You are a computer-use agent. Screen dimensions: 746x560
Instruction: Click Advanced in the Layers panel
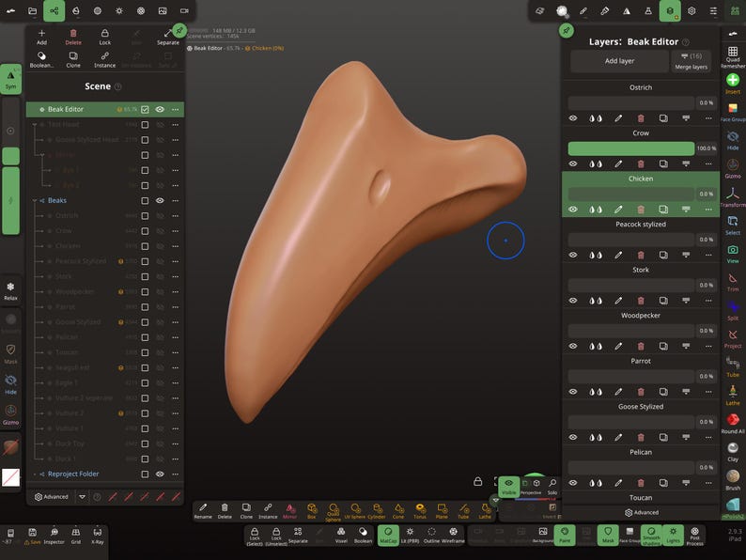point(642,512)
